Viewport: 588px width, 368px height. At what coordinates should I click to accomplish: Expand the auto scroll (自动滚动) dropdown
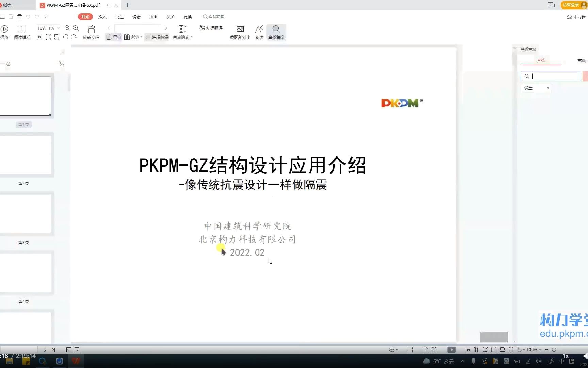pos(191,37)
